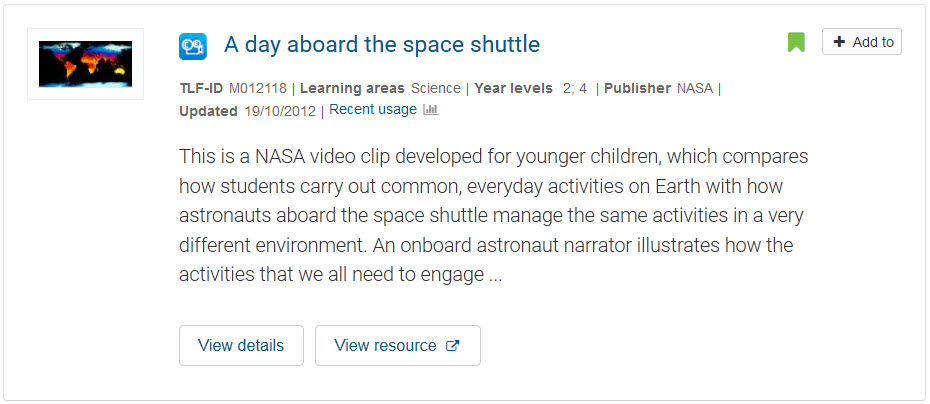Screen dimensions: 930x404
Task: Click the NASA video clip description paragraph
Action: [x=493, y=215]
